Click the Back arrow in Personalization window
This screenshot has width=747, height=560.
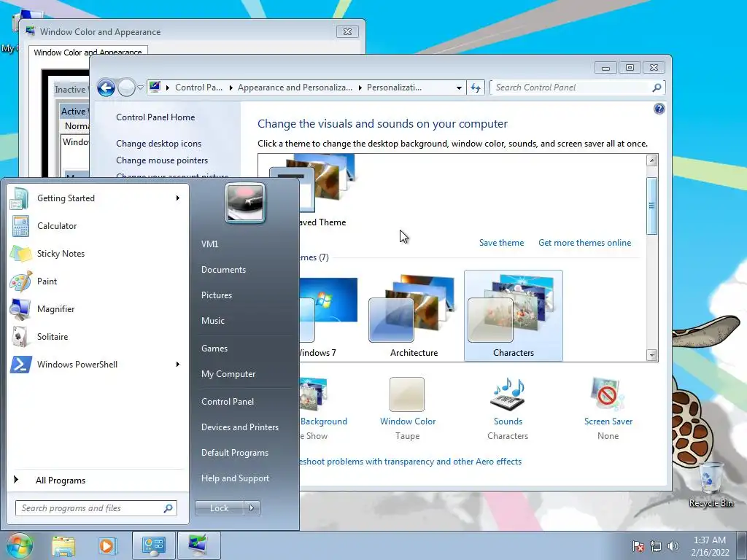coord(106,87)
